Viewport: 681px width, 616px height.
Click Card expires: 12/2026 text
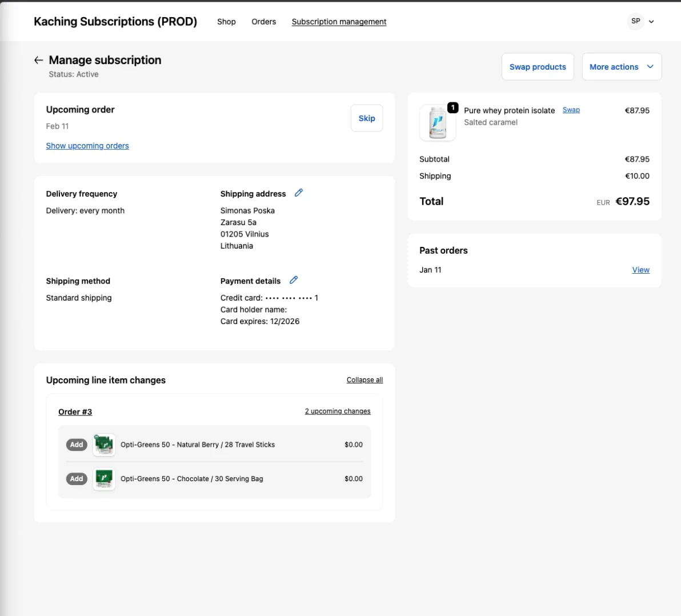(x=260, y=322)
